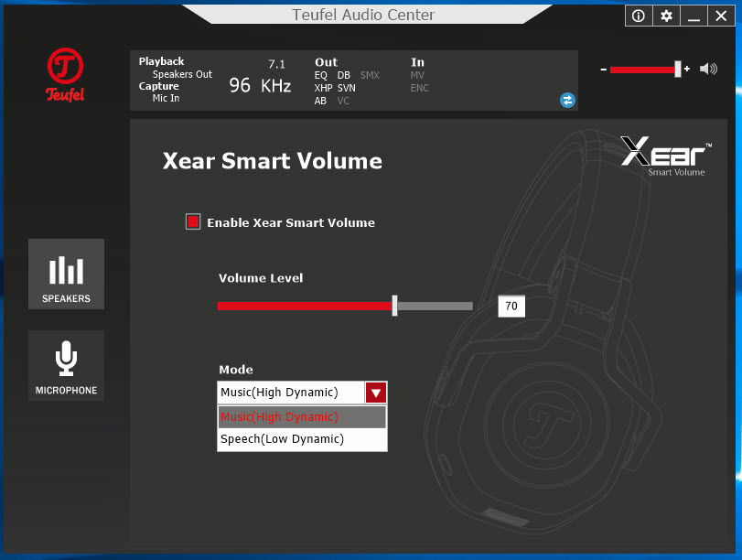The width and height of the screenshot is (742, 560).
Task: Click the VC output effect indicator
Action: tap(343, 101)
